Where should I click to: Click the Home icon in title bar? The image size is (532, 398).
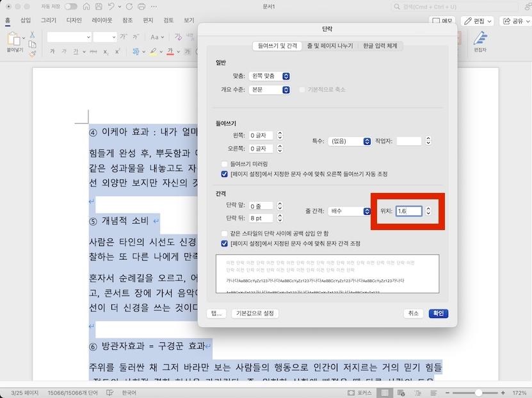(86, 6)
